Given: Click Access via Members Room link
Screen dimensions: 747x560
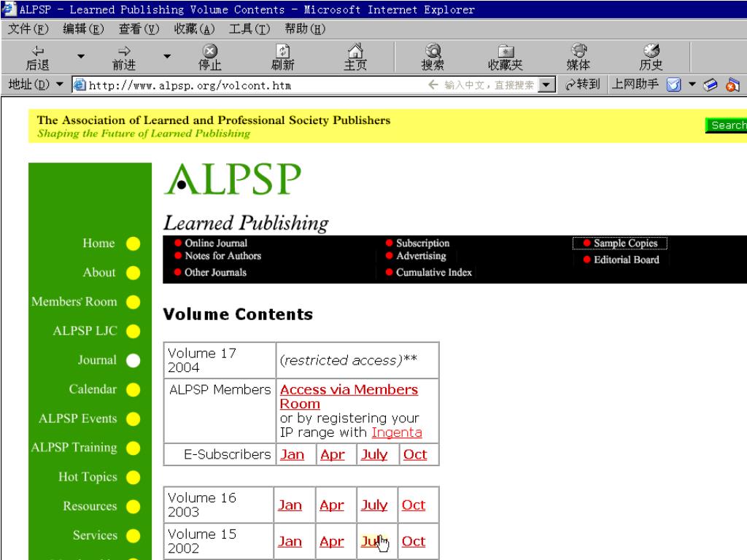Looking at the screenshot, I should pyautogui.click(x=349, y=397).
